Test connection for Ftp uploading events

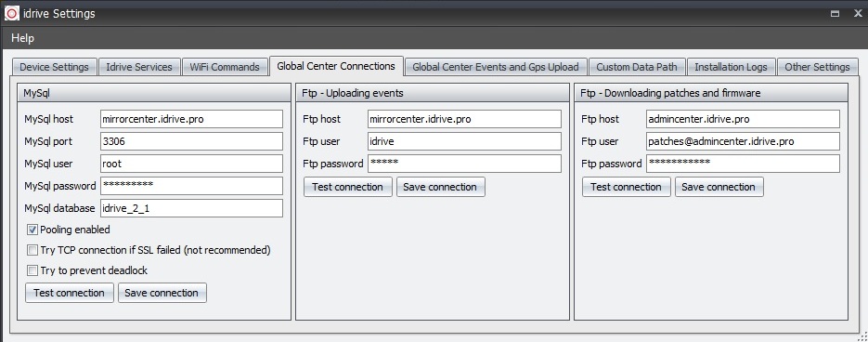pos(347,187)
